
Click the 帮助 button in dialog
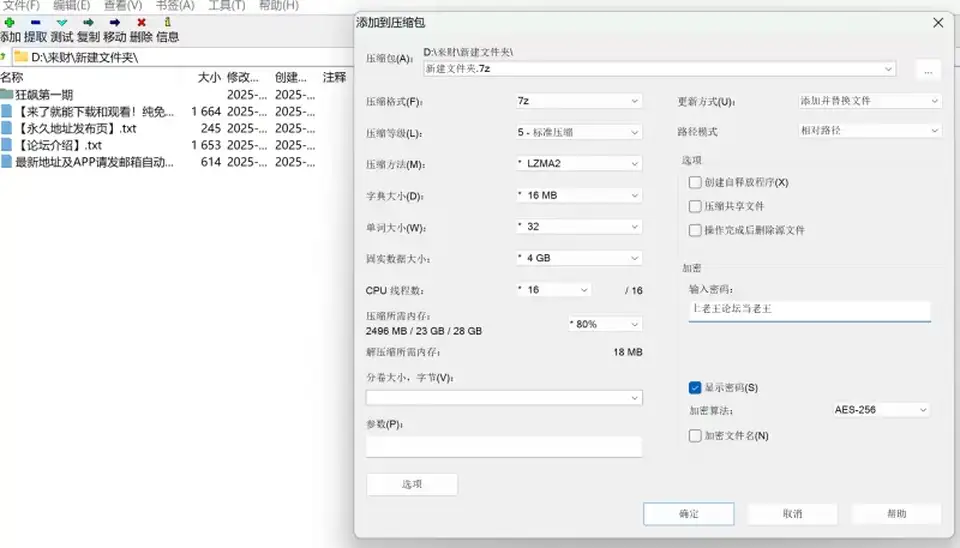pyautogui.click(x=896, y=514)
